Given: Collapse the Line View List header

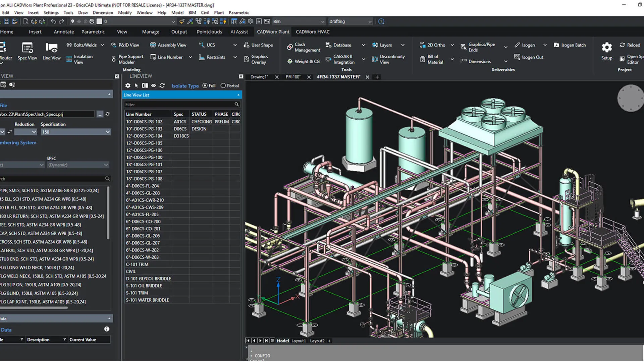Looking at the screenshot, I should point(238,95).
